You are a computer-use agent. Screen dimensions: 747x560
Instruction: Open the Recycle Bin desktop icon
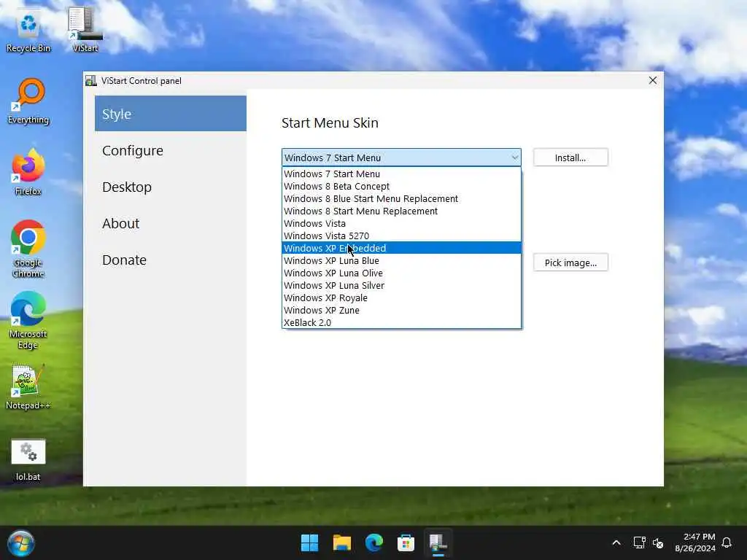[28, 31]
